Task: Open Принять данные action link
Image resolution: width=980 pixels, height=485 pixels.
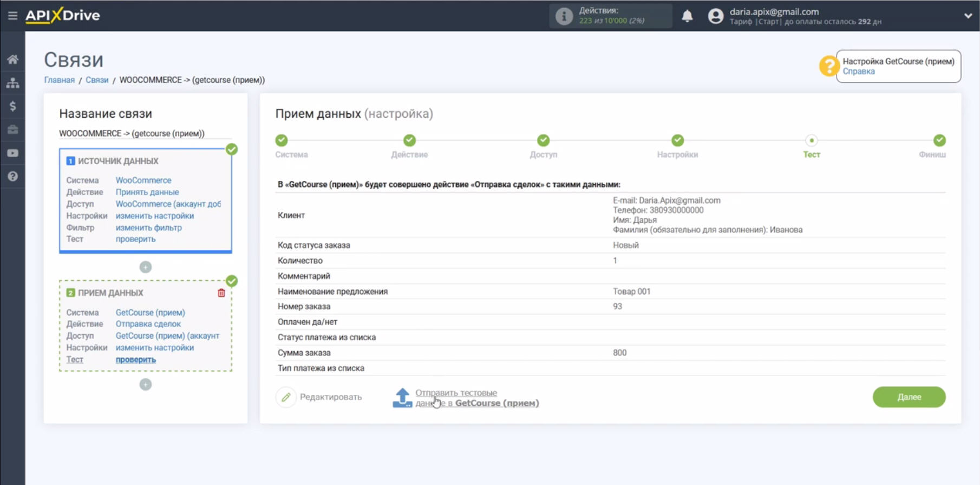Action: (147, 192)
